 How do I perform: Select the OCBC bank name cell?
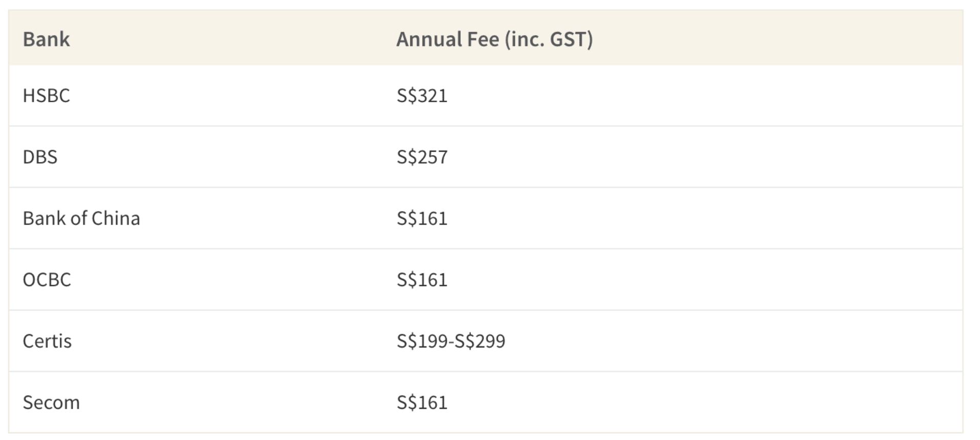(47, 280)
